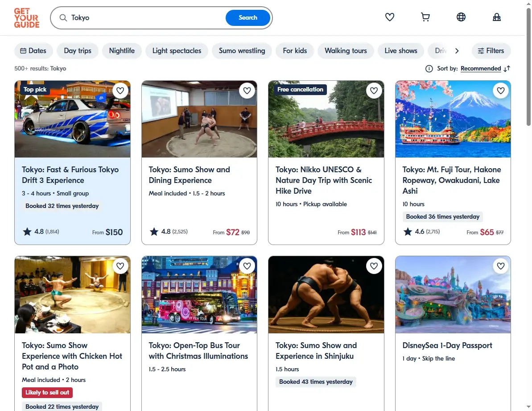Click the Likely to sell out badge

click(x=47, y=393)
